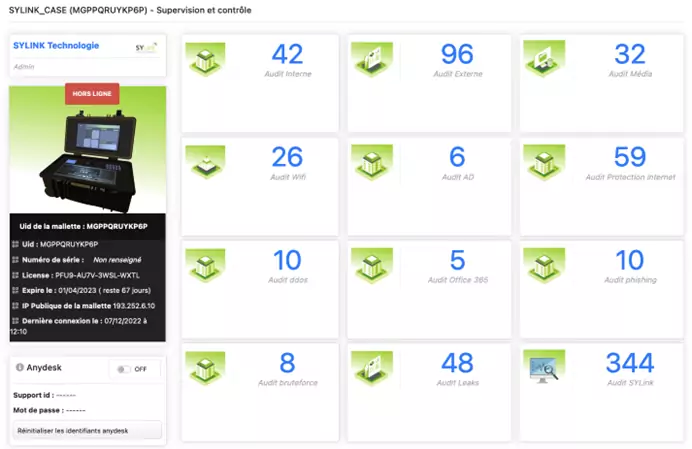Click the Audit Interne building icon
Viewport: 692px width, 449px height.
click(206, 60)
